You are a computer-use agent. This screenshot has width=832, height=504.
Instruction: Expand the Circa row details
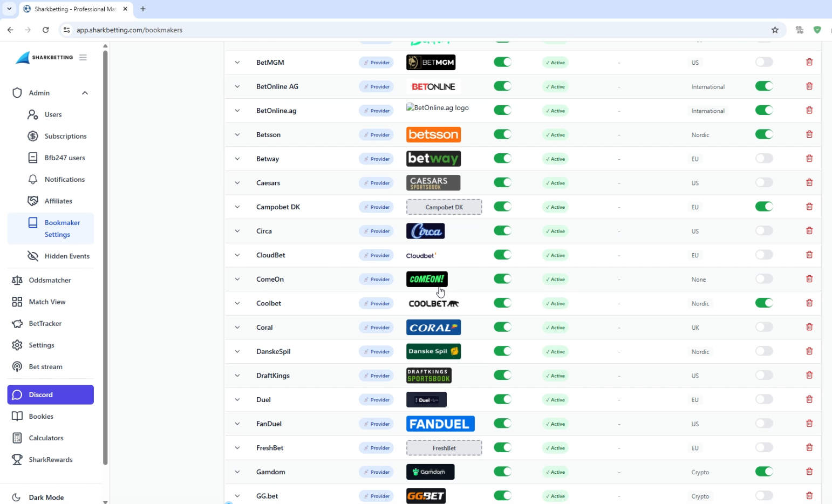tap(237, 231)
